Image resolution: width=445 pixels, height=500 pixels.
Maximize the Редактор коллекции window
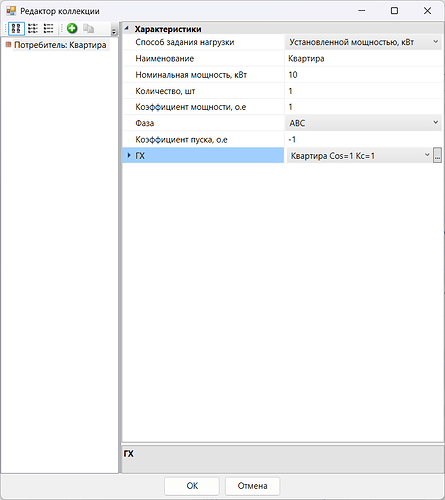(394, 11)
